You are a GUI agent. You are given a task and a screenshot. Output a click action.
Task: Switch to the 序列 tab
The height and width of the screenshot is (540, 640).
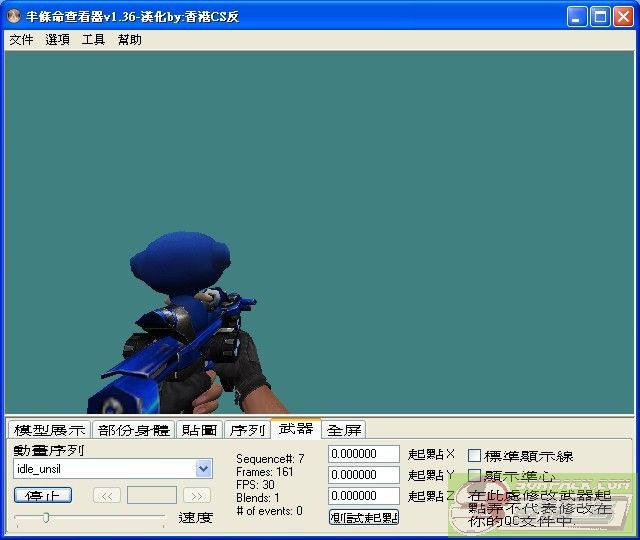click(247, 430)
